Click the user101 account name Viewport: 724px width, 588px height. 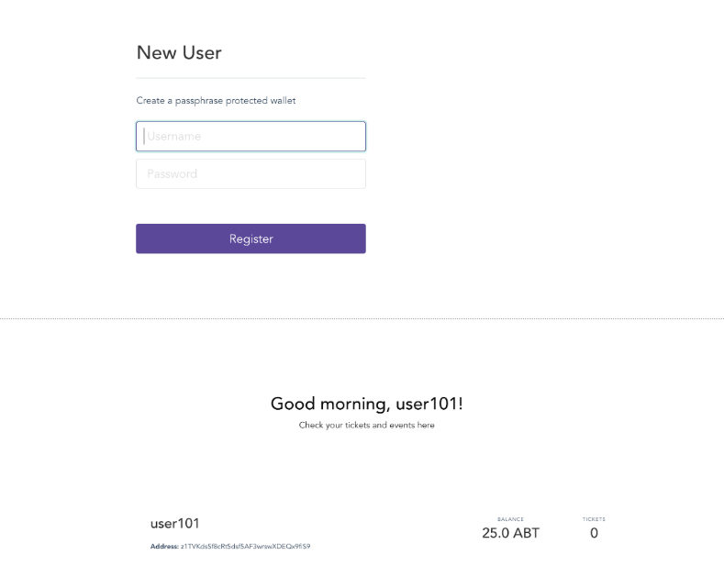point(174,524)
